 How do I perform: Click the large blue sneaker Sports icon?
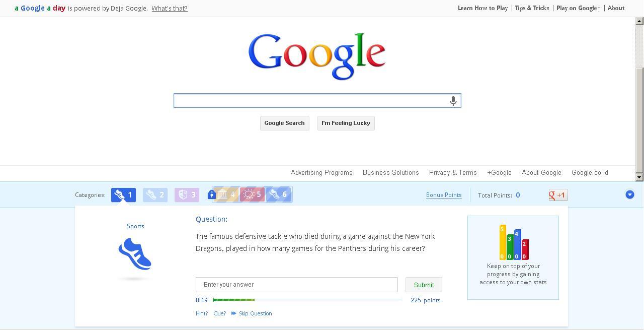click(x=135, y=254)
